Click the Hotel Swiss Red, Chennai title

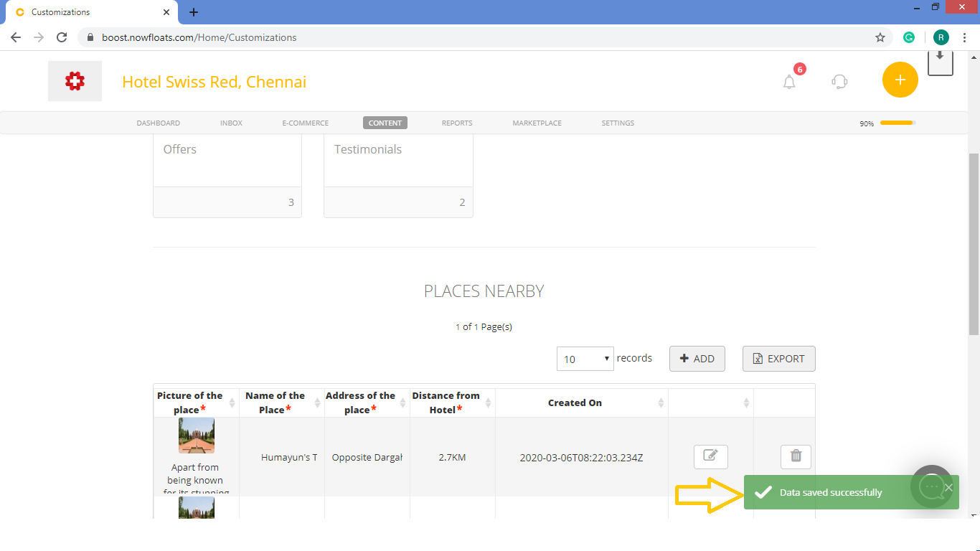click(214, 82)
